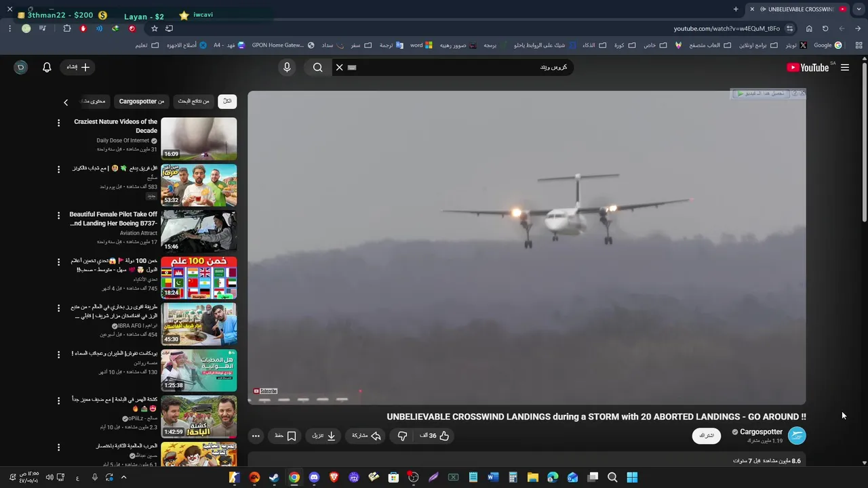Dislike the video with thumbs down
The height and width of the screenshot is (488, 868).
(x=402, y=436)
